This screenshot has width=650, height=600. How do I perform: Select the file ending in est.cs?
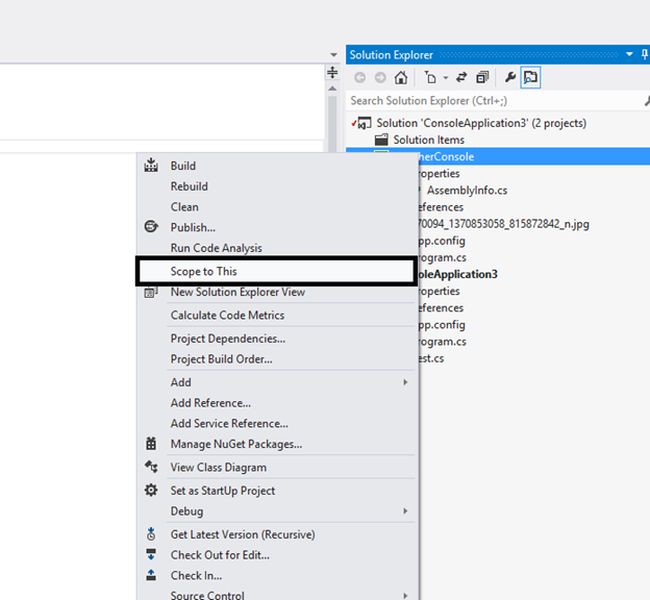431,358
